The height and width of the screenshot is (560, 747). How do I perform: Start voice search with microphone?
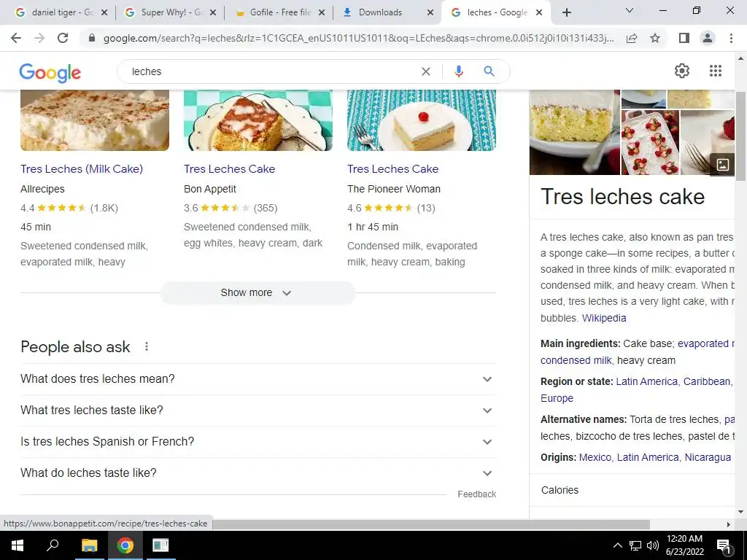458,71
